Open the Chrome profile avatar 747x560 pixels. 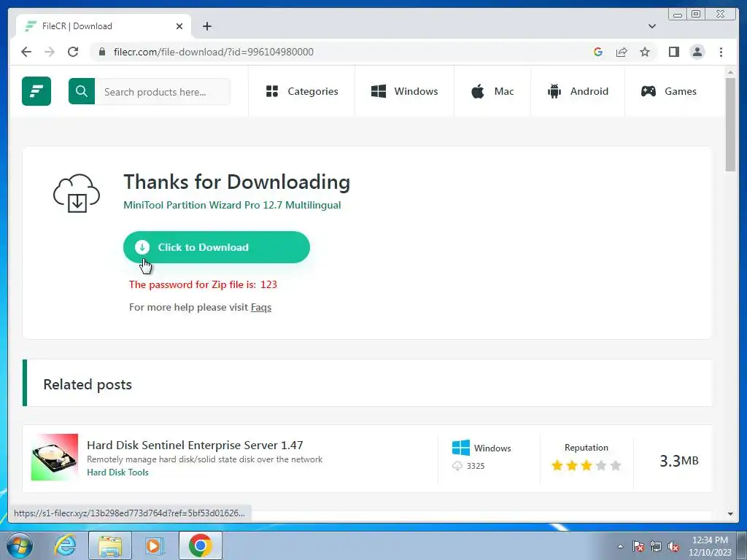[697, 52]
